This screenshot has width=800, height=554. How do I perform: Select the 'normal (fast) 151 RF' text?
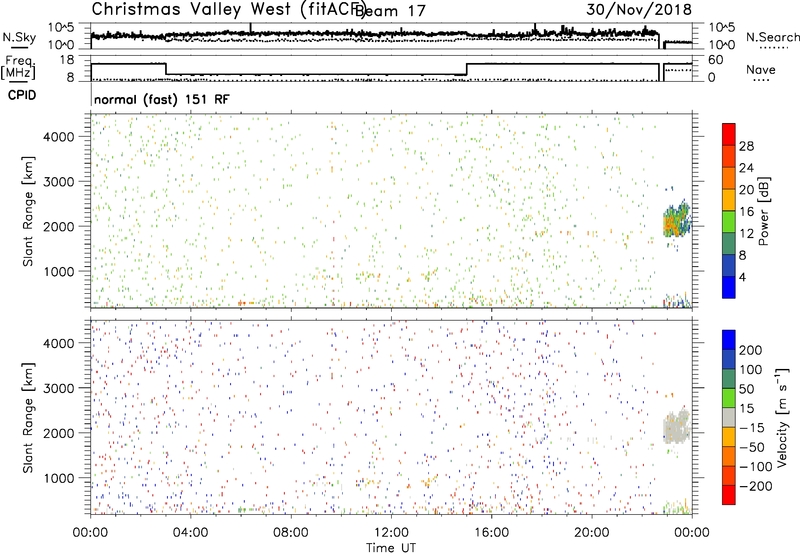click(162, 99)
